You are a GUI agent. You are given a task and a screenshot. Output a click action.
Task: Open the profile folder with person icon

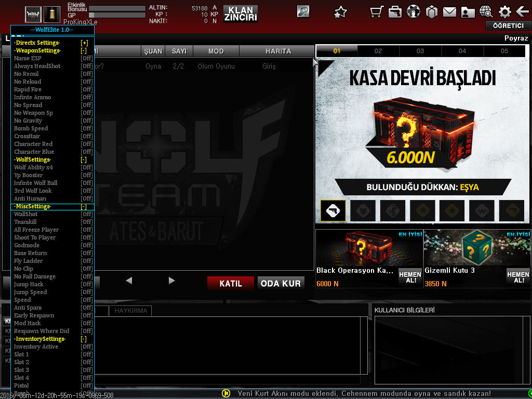click(468, 12)
